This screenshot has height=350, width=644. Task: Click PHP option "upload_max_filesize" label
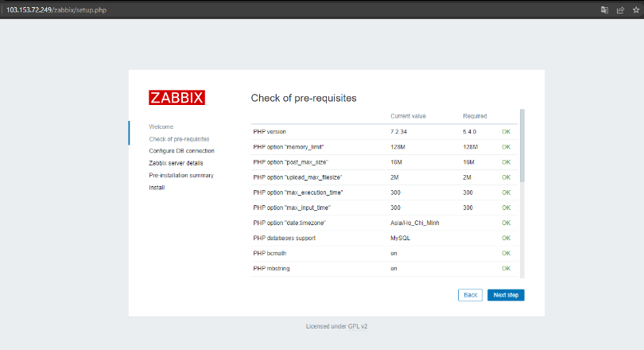click(297, 177)
